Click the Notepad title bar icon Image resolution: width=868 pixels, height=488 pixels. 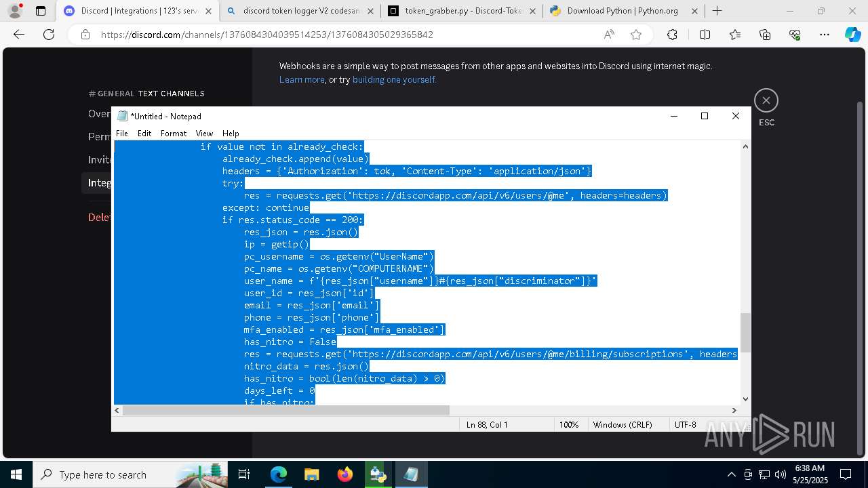[122, 116]
